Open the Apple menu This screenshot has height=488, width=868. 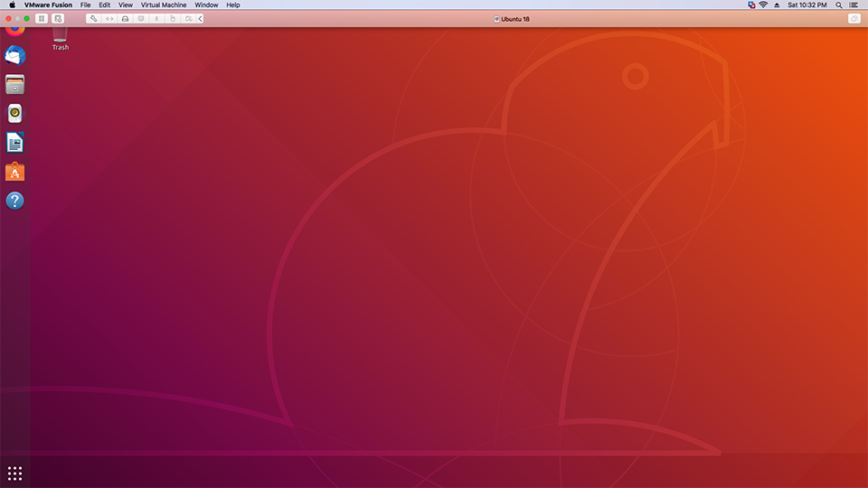[12, 5]
